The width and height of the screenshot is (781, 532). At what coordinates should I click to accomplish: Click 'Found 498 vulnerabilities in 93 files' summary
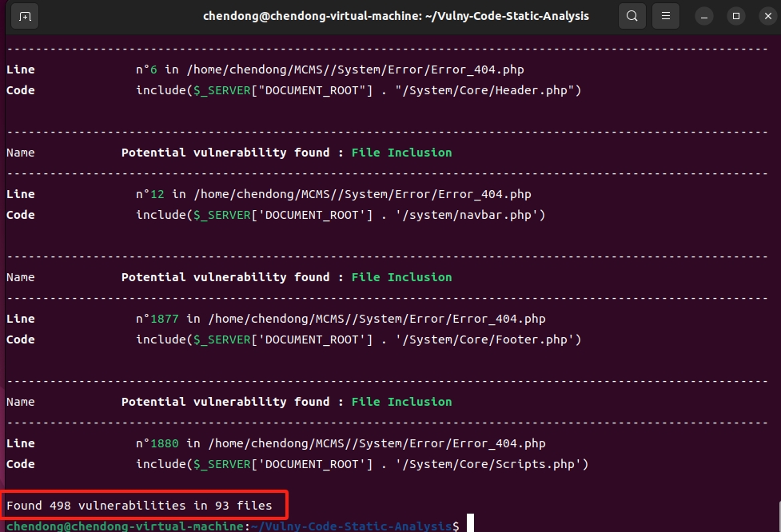[x=139, y=506]
